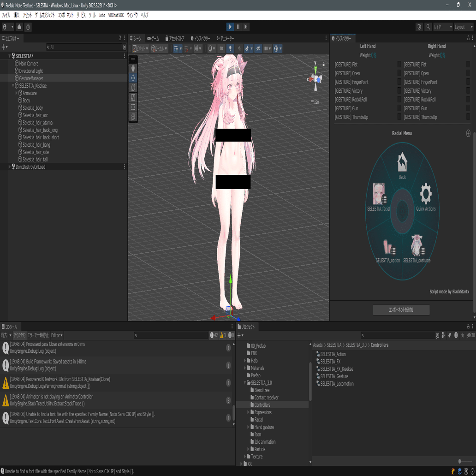Toggle warning message filter in console
476x476 pixels.
222,335
